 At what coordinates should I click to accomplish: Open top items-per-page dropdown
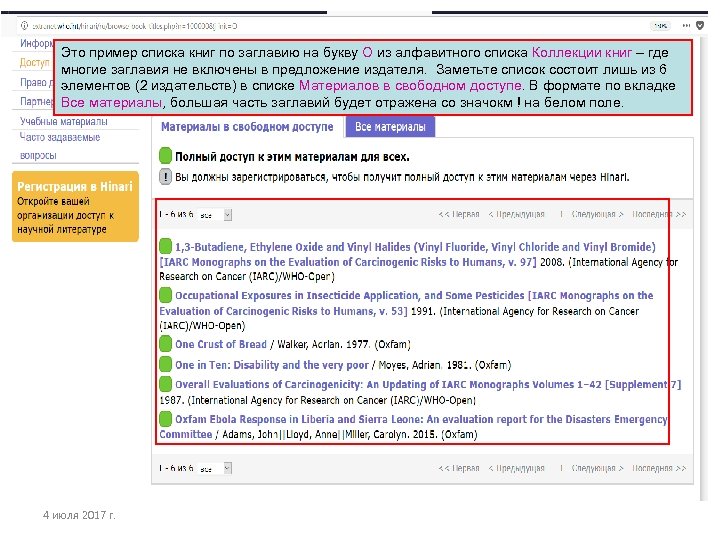pos(215,214)
